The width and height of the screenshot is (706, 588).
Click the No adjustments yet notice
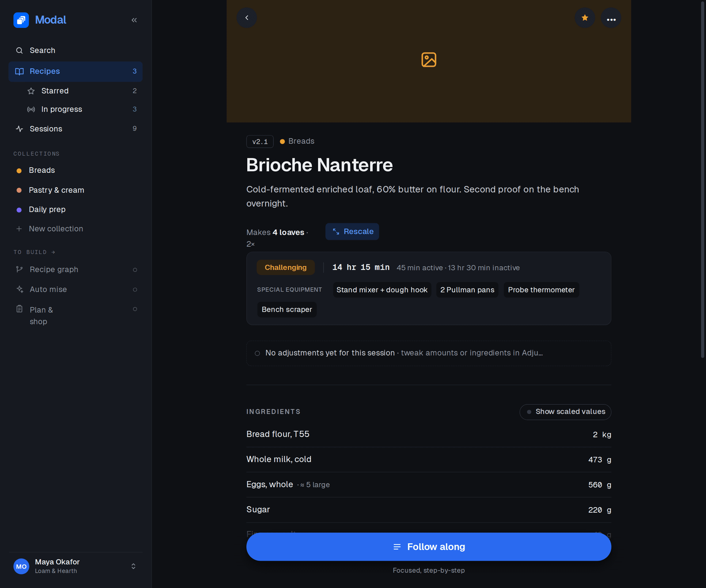[429, 353]
